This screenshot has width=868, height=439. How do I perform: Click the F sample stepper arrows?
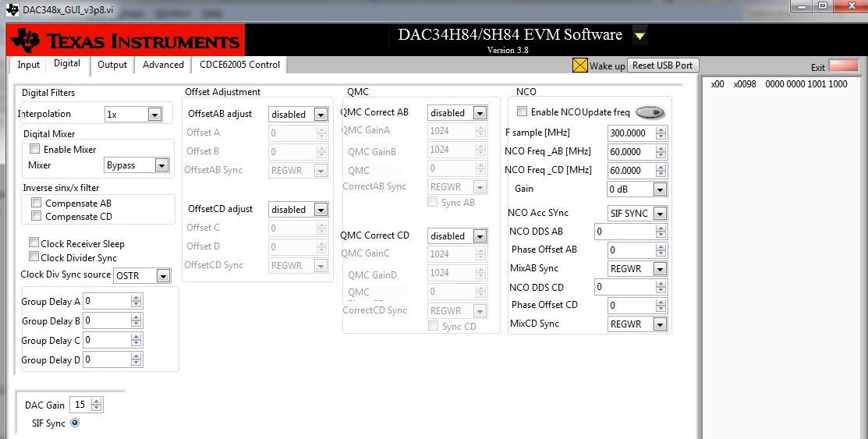(661, 133)
